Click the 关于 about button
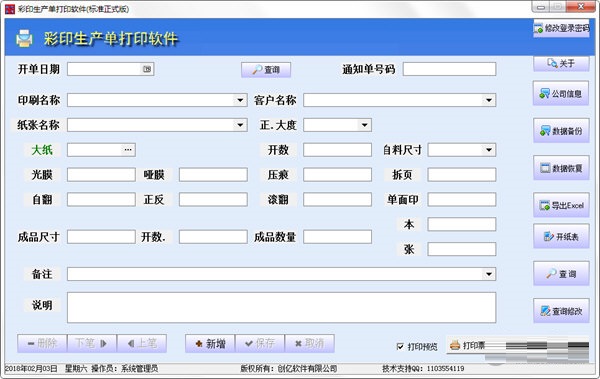The image size is (600, 379). point(561,63)
